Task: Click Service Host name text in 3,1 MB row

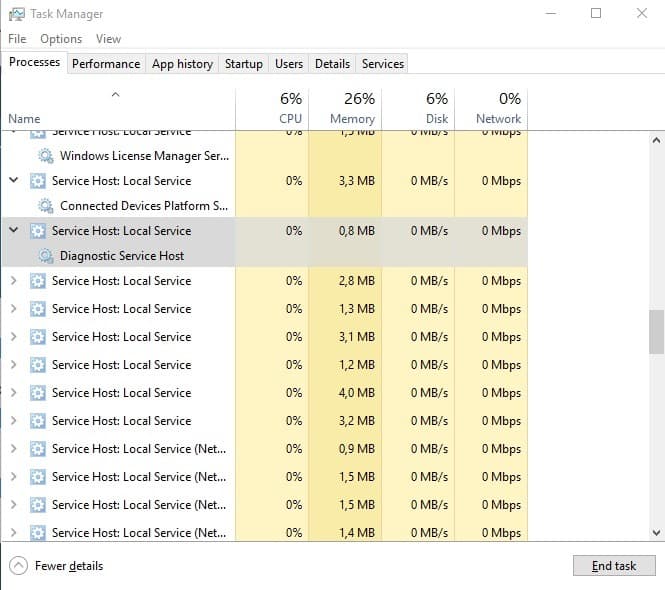Action: point(121,337)
